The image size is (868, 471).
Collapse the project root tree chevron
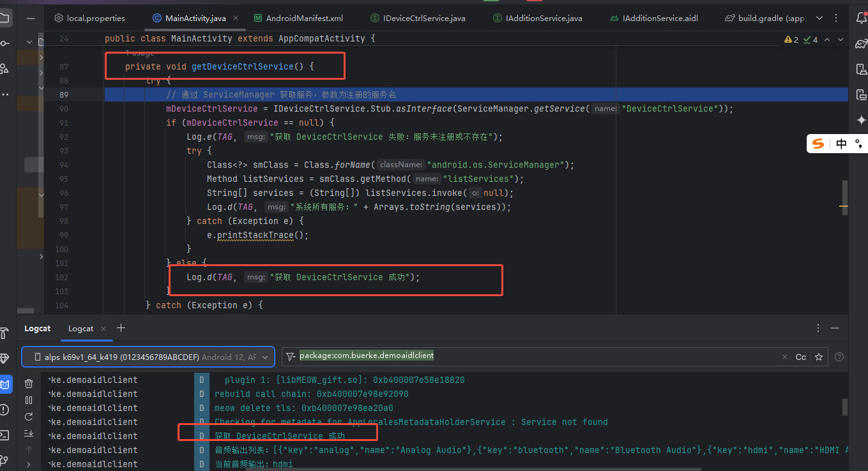pyautogui.click(x=29, y=42)
